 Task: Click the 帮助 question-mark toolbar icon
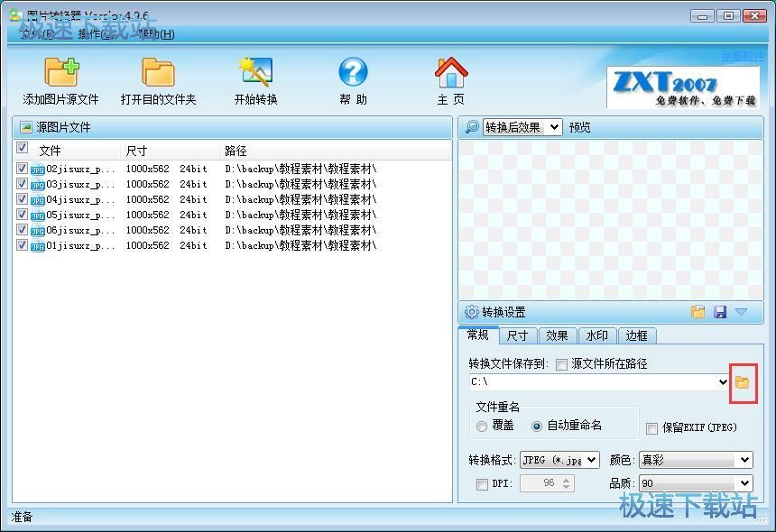(x=353, y=79)
